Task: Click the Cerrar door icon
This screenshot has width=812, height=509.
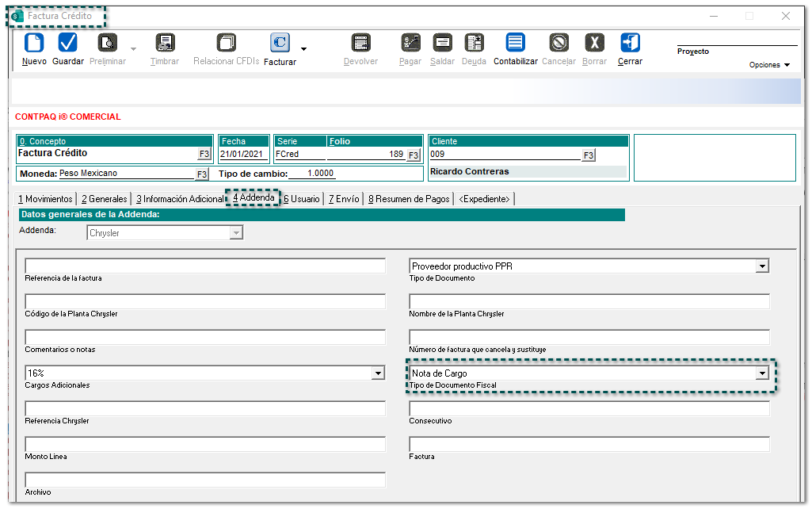Action: pos(630,43)
